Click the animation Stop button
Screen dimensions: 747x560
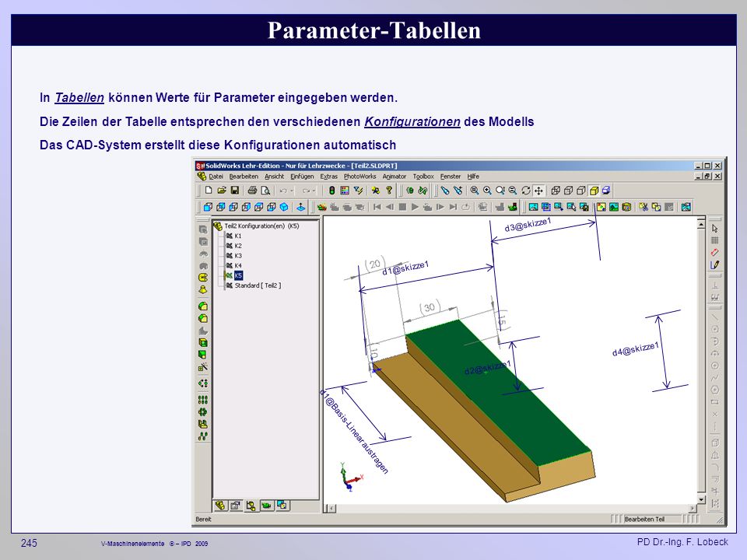pyautogui.click(x=402, y=207)
